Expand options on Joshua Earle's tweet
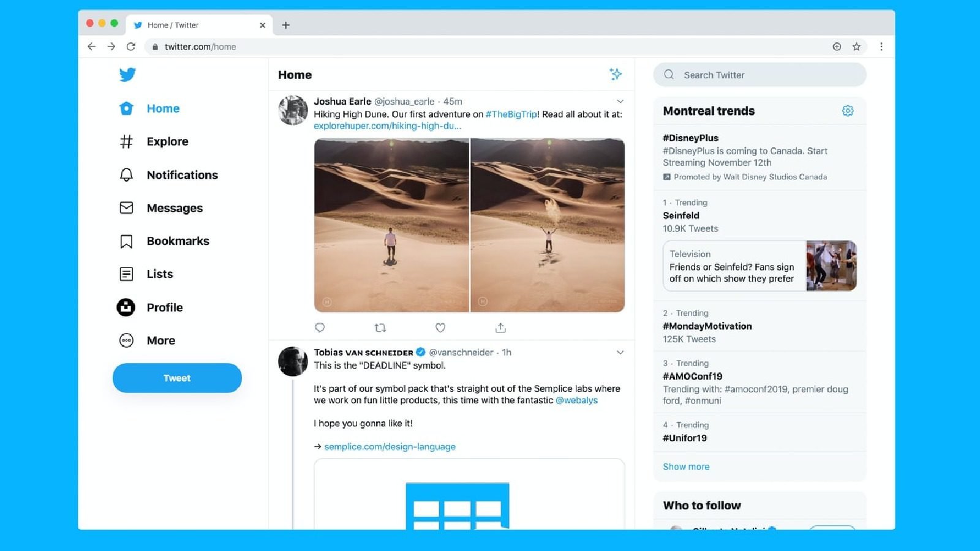Screen dimensions: 980x551 620,101
